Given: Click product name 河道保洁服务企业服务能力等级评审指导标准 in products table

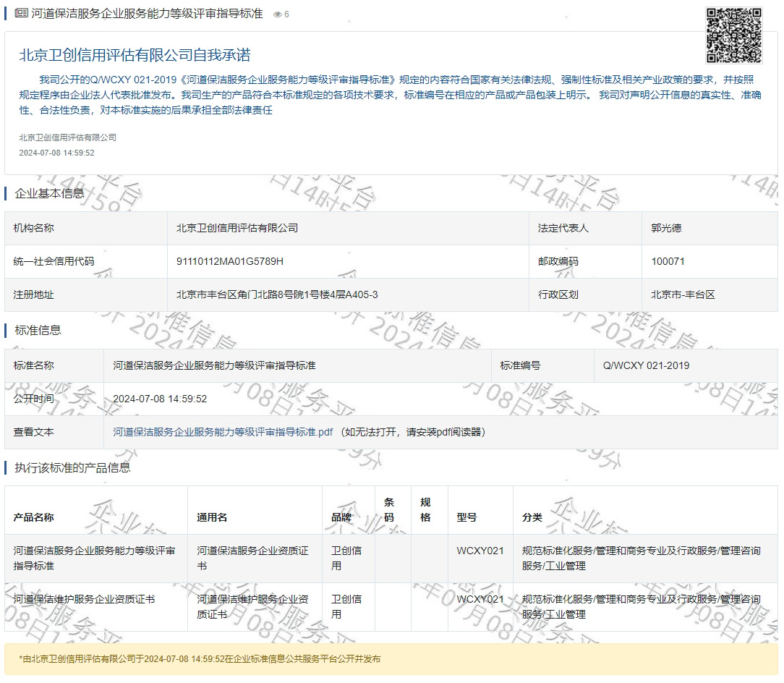Looking at the screenshot, I should (94, 559).
